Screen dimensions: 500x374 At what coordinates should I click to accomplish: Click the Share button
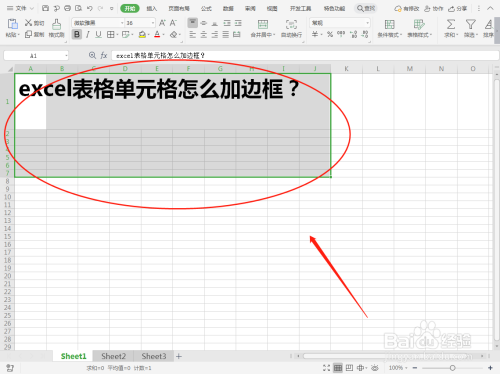click(x=457, y=8)
